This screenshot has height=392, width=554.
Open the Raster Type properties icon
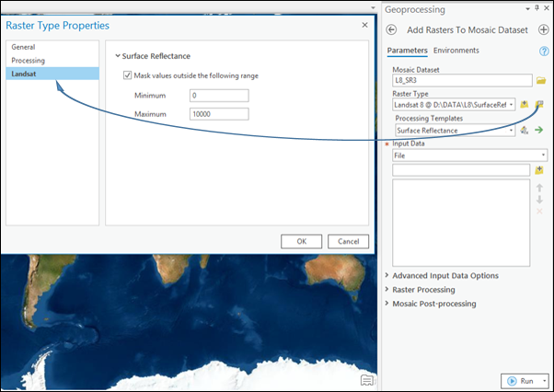point(540,105)
